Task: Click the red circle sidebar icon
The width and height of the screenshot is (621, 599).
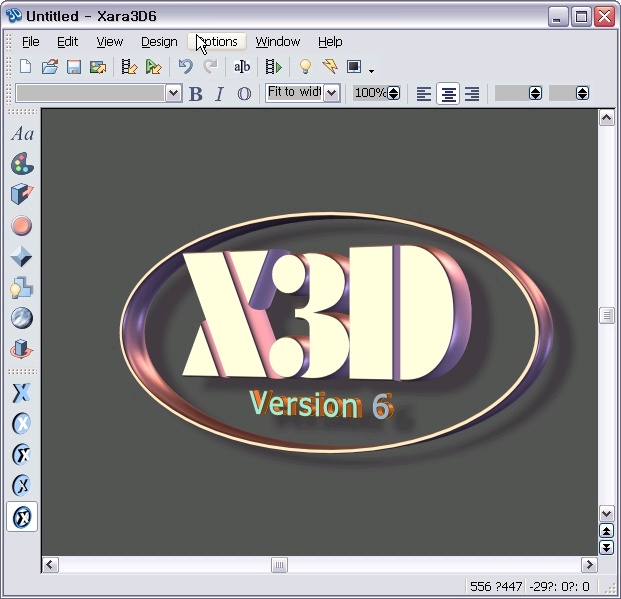Action: click(22, 225)
